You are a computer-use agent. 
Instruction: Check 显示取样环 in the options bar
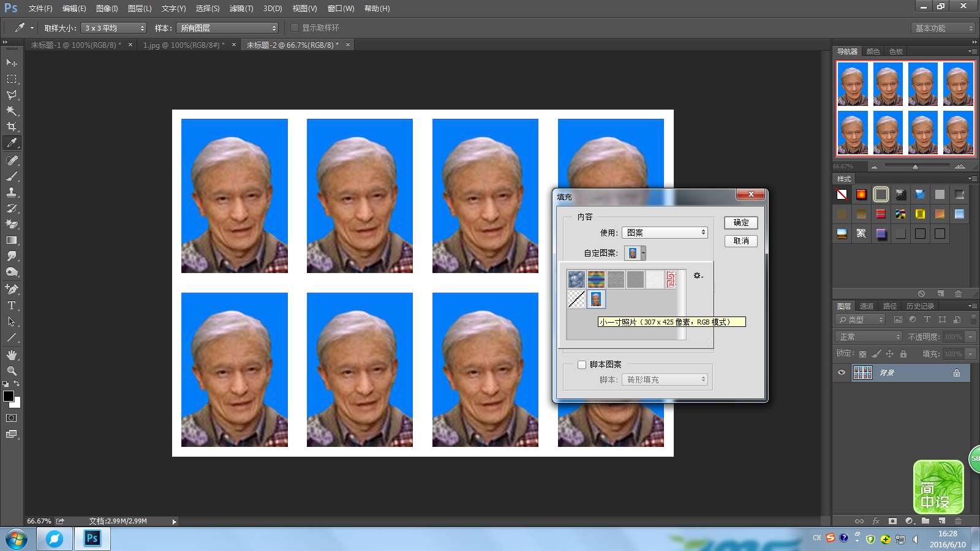pos(294,27)
